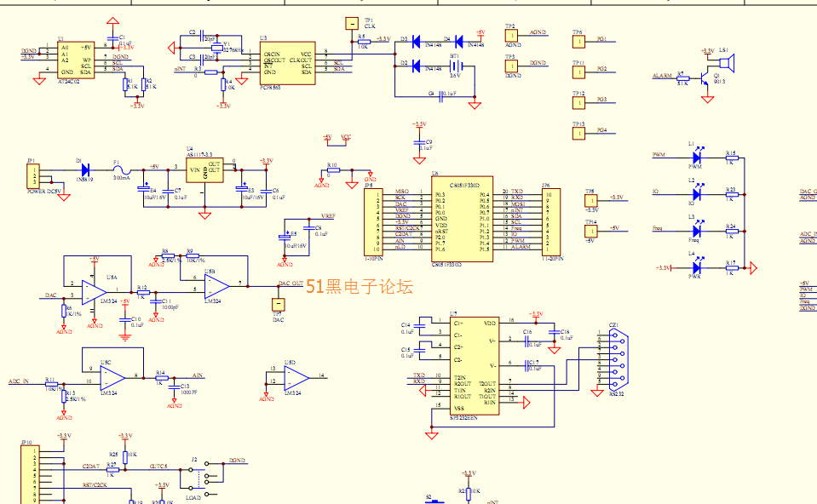Click the U5A op-amp triangle
Screen dimensions: 817x504
point(95,293)
